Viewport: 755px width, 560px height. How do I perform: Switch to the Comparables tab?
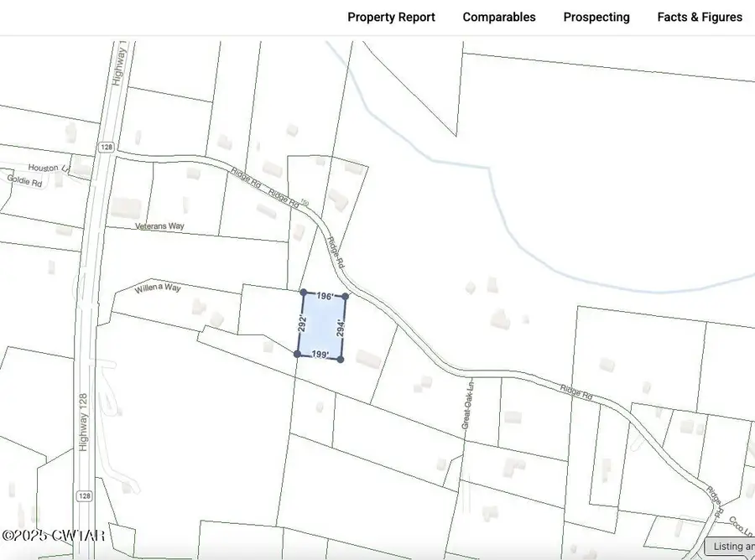499,17
